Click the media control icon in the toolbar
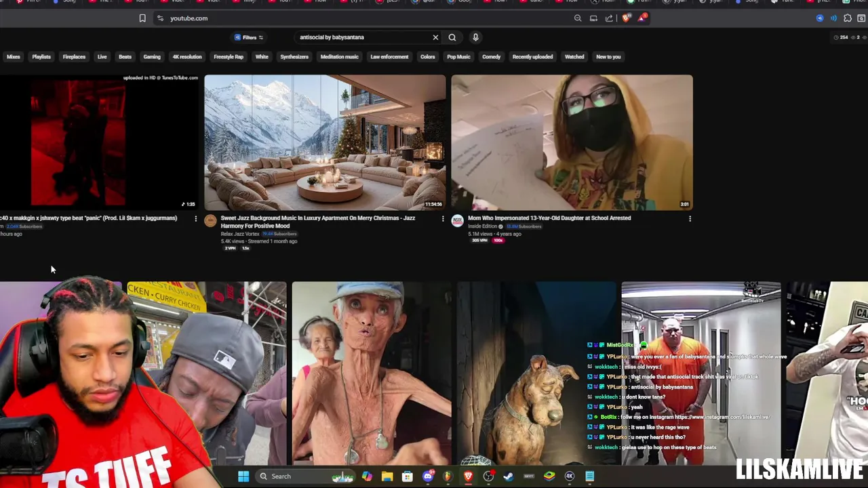The image size is (868, 488). click(x=834, y=18)
